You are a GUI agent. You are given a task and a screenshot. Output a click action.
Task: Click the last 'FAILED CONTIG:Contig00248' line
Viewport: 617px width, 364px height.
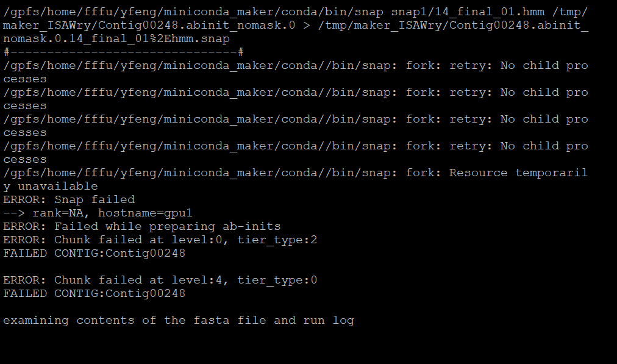pos(95,293)
